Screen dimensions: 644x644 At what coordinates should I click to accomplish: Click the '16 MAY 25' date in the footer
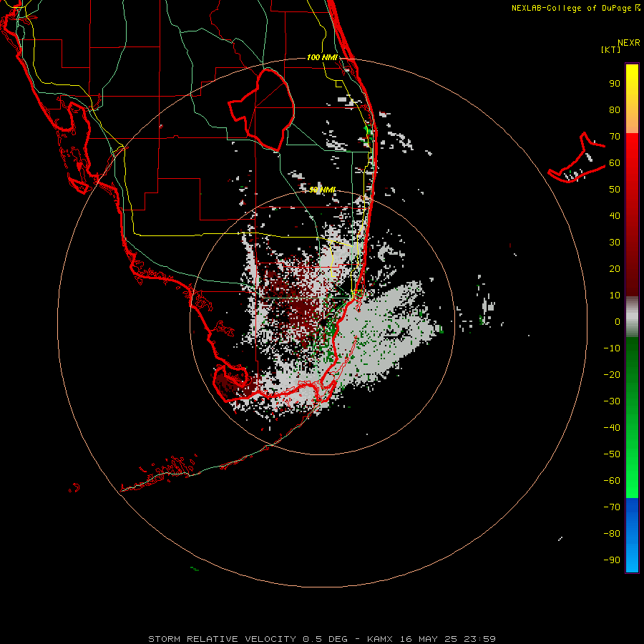(429, 639)
